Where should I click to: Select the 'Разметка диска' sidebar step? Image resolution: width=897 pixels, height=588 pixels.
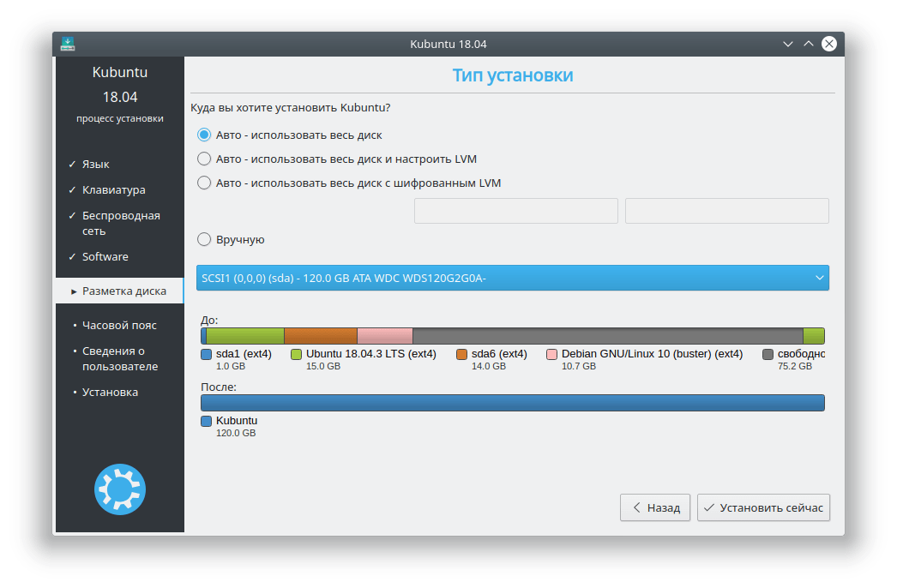[x=119, y=291]
